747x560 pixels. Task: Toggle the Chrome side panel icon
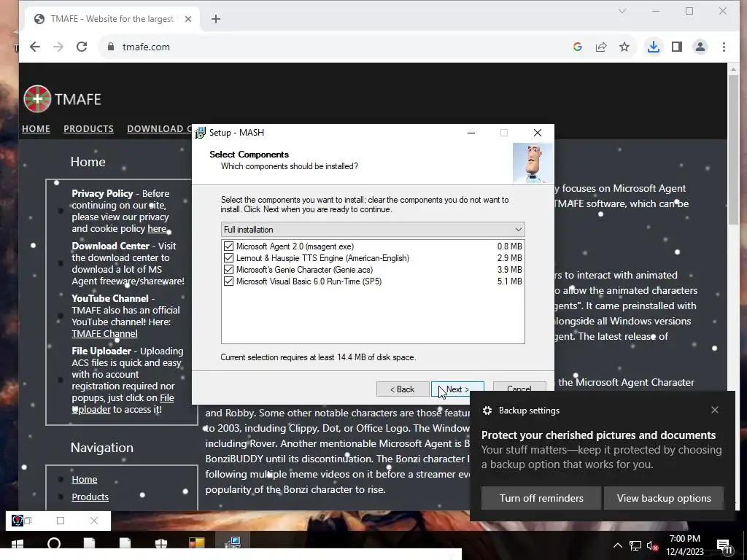coord(677,47)
